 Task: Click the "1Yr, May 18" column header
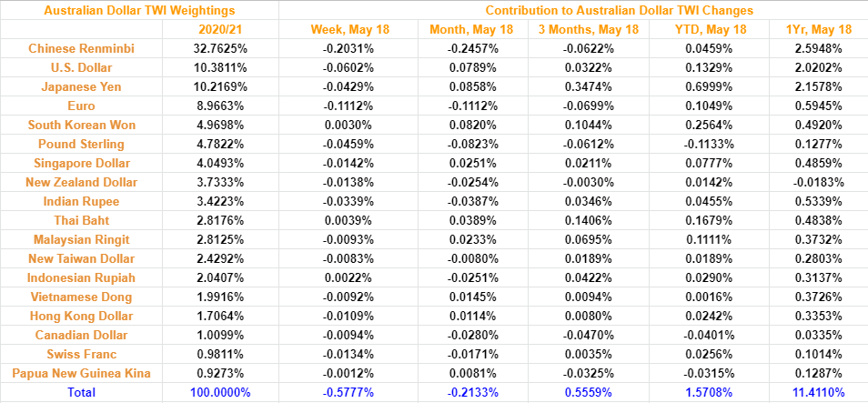818,29
